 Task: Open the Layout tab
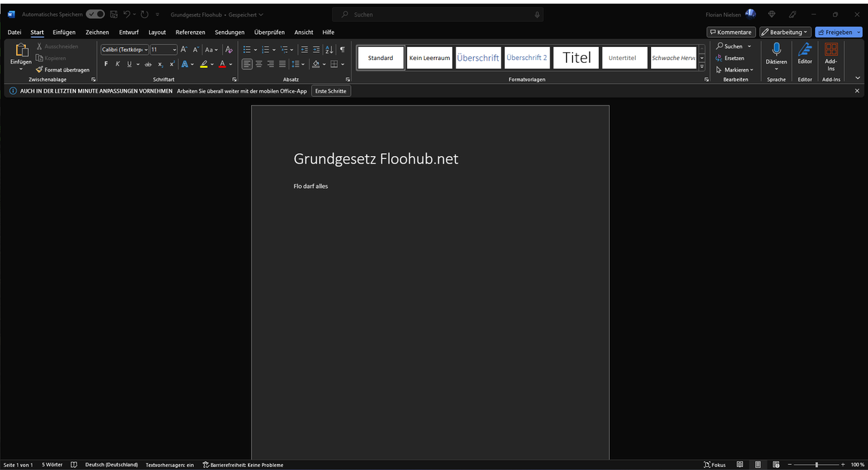click(157, 33)
